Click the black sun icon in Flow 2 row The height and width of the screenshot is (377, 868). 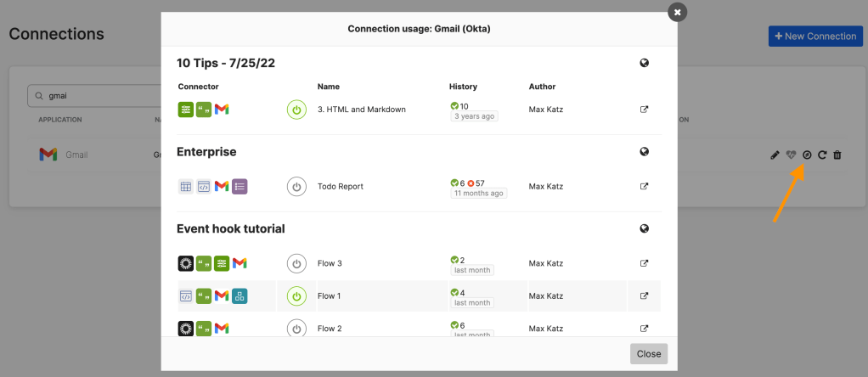185,329
